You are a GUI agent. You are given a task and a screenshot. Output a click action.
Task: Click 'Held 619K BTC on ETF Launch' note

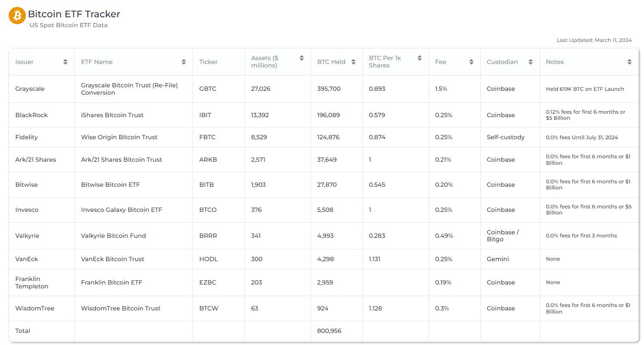coord(585,89)
